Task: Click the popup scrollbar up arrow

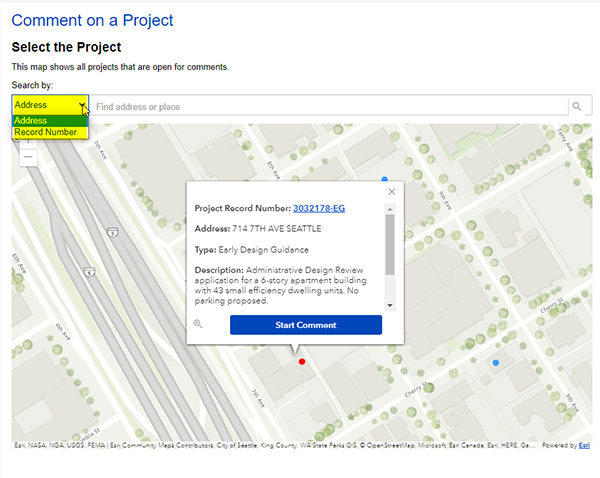Action: tap(390, 209)
